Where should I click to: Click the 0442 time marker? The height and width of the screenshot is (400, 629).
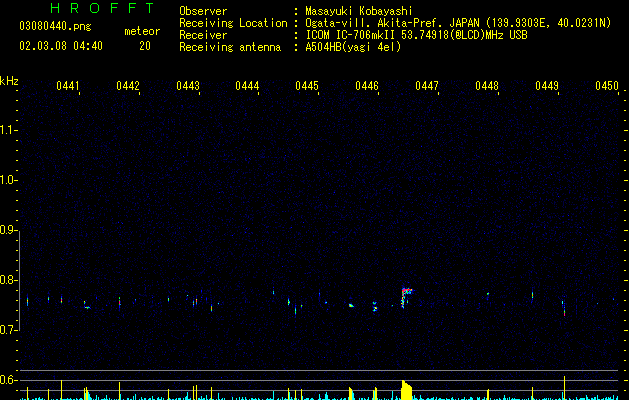click(128, 86)
